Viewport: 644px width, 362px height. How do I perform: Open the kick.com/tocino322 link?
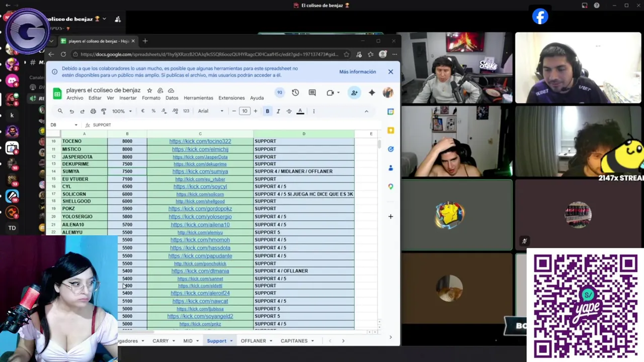pyautogui.click(x=200, y=141)
